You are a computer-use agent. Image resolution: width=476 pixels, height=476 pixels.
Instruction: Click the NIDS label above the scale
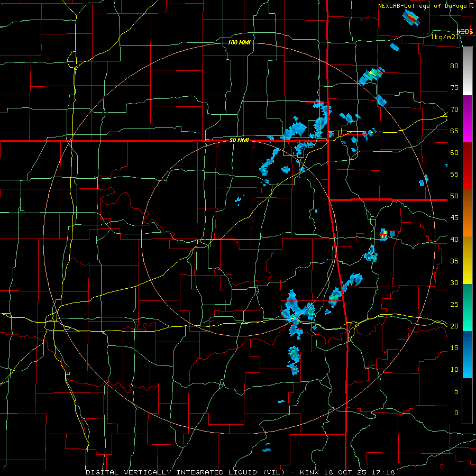click(465, 32)
